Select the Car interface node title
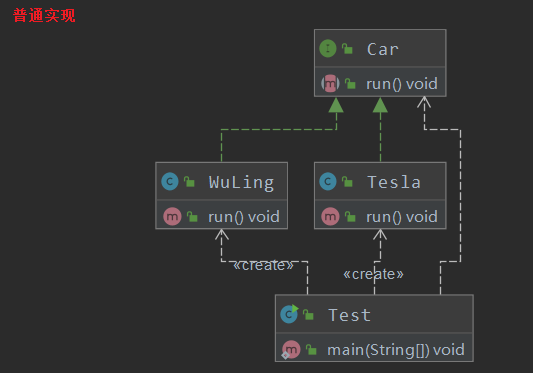Viewport: 533px width, 373px height. coord(382,49)
